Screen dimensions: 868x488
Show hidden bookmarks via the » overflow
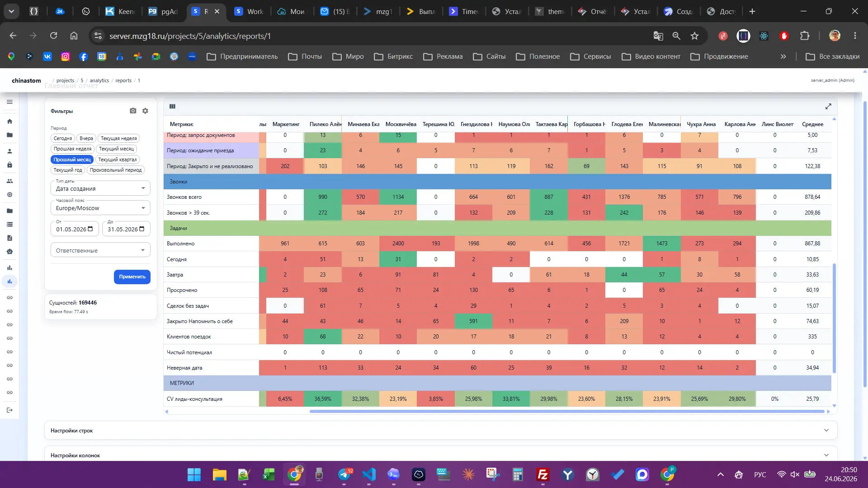pyautogui.click(x=783, y=56)
